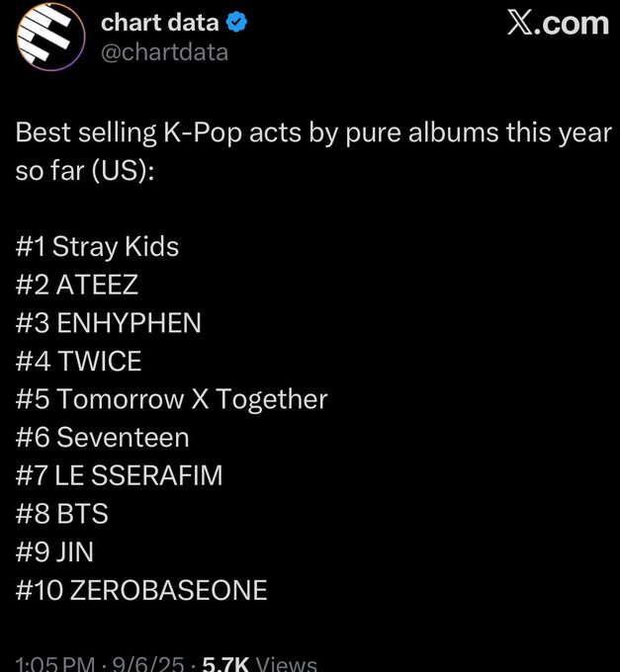Image resolution: width=620 pixels, height=672 pixels.
Task: Click the #4 TWICE entry
Action: pos(78,361)
